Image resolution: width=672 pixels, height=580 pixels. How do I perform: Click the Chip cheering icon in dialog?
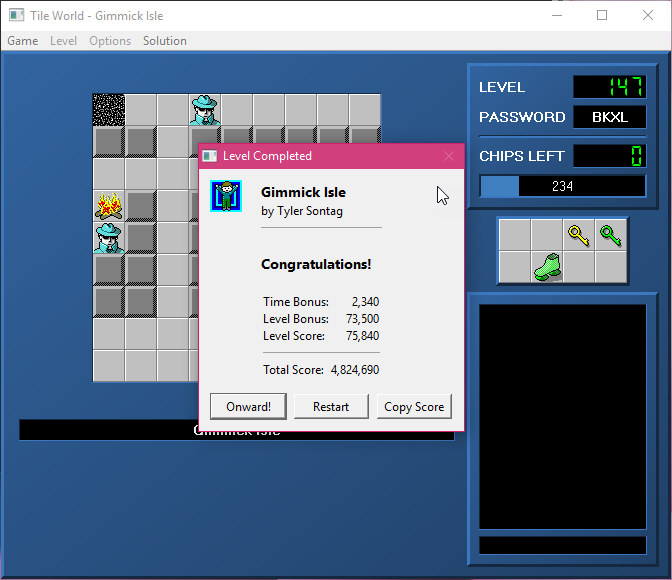(x=226, y=196)
